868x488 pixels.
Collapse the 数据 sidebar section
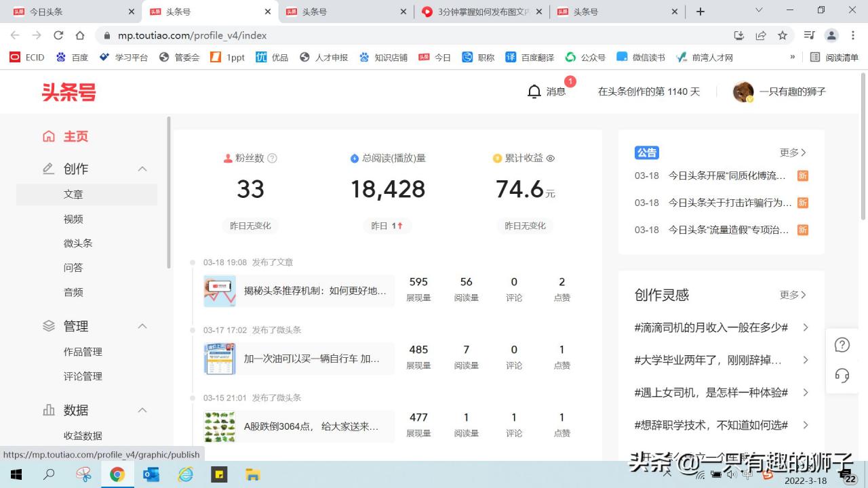pyautogui.click(x=142, y=410)
